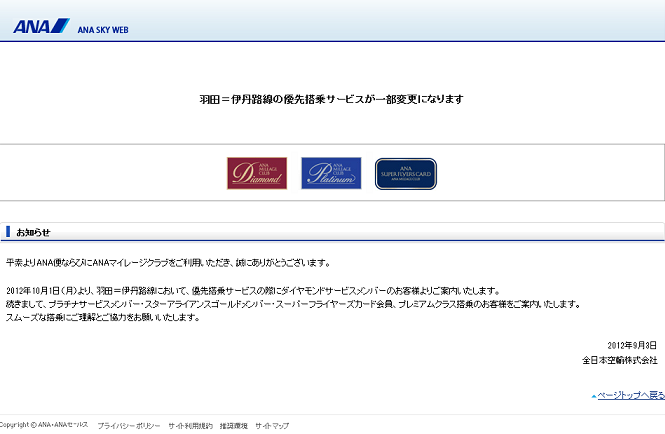Screen dimensions: 665x434
Task: Click the greeting line starting 平素よりANA便
Action: 168,263
